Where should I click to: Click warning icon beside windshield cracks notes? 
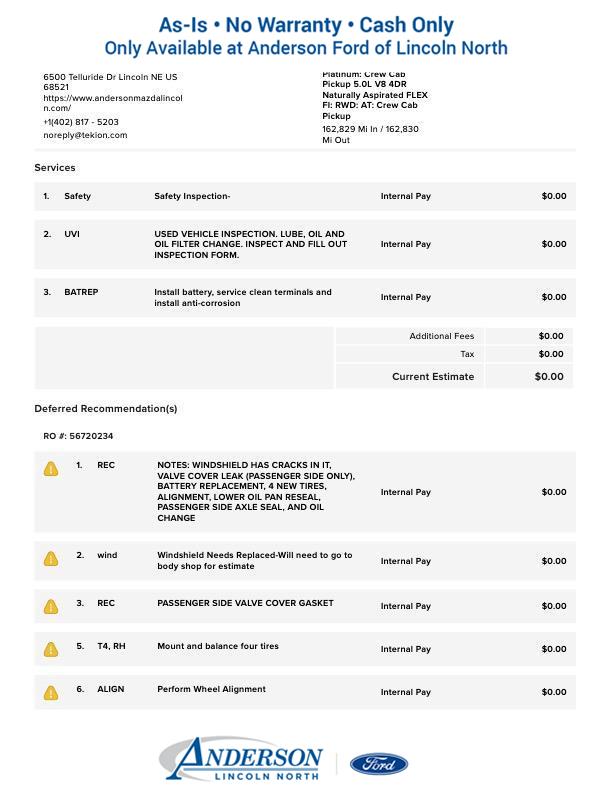point(51,469)
